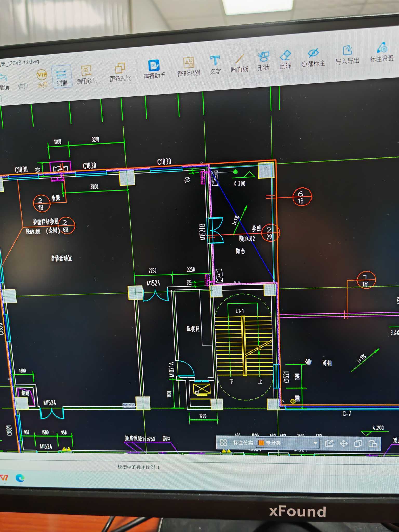Click the C1821 window label
The height and width of the screenshot is (532, 399).
click(x=9, y=430)
